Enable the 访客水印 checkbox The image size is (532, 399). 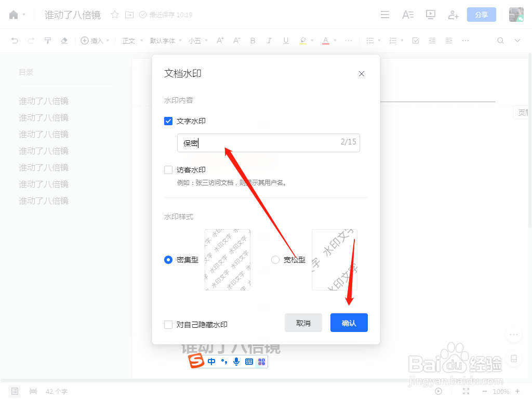[168, 170]
